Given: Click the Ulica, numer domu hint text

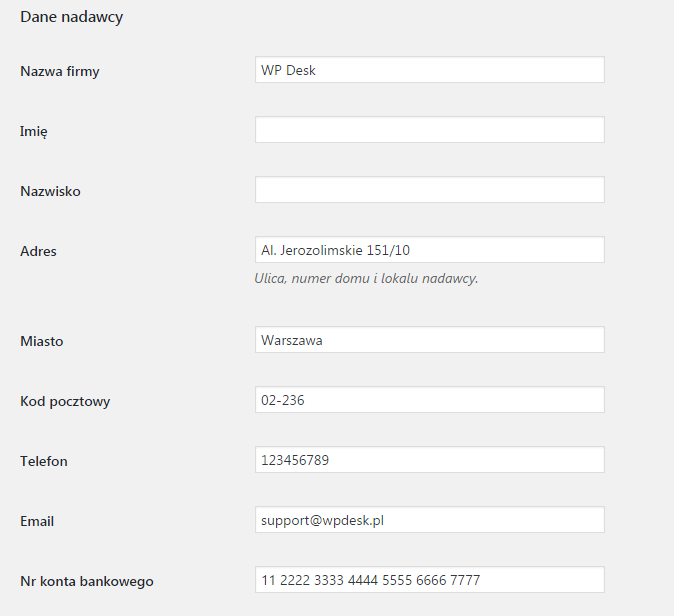Looking at the screenshot, I should tap(366, 279).
